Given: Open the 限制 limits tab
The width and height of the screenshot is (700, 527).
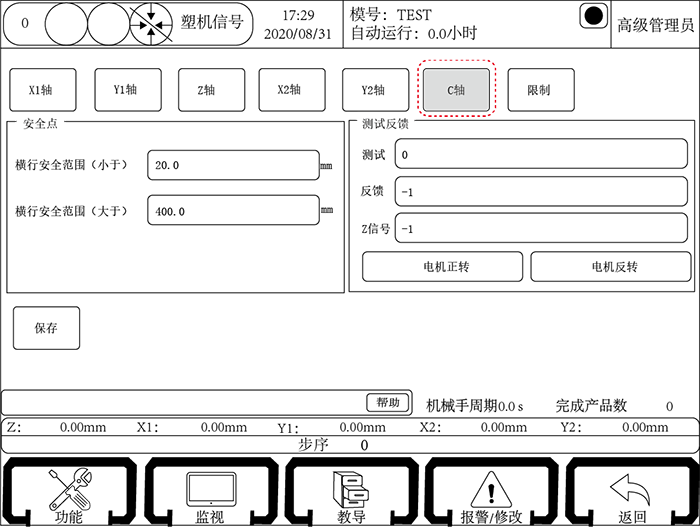Looking at the screenshot, I should (539, 90).
